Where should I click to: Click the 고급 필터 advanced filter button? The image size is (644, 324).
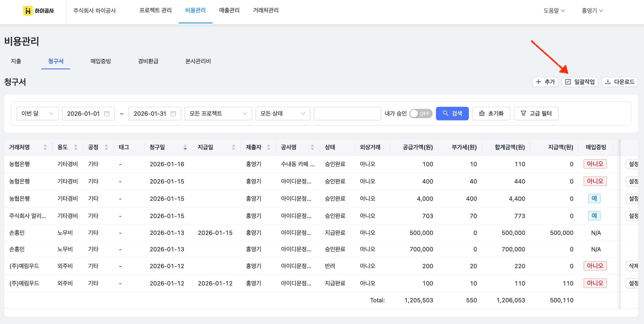point(536,114)
